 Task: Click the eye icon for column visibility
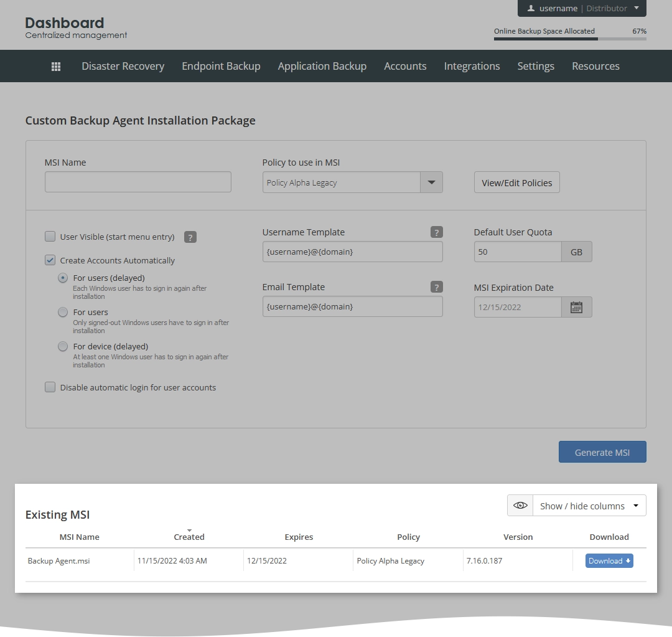(x=520, y=506)
